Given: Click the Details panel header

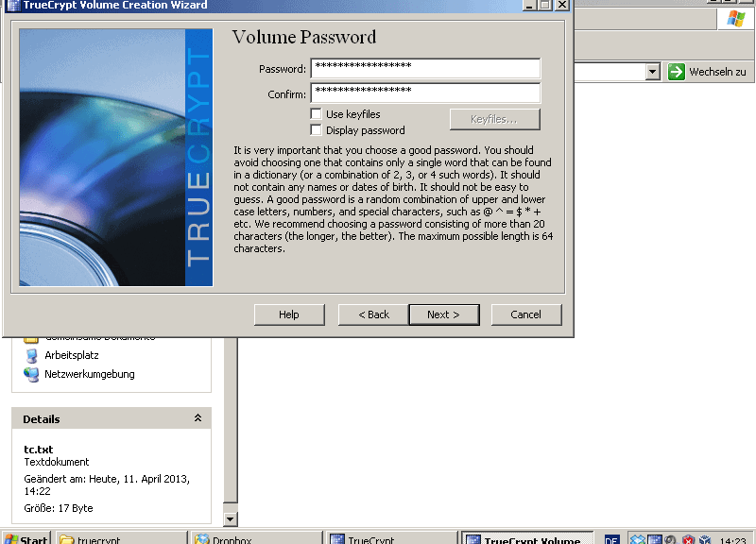Looking at the screenshot, I should coord(112,418).
